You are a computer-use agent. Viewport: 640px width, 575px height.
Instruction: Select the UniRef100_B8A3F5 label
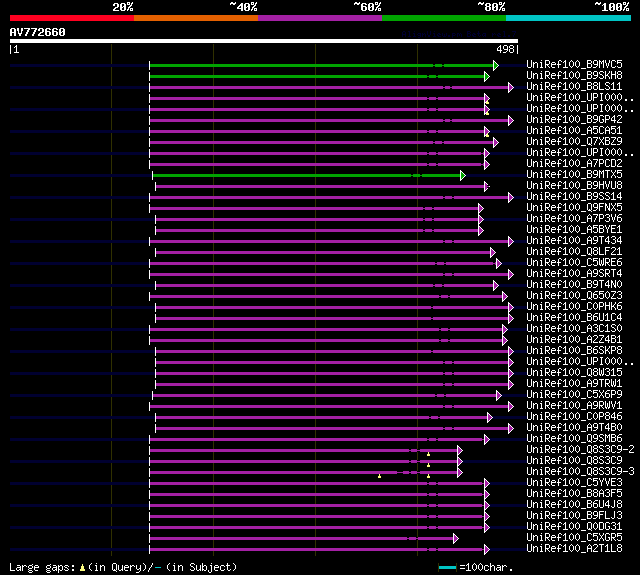click(574, 494)
